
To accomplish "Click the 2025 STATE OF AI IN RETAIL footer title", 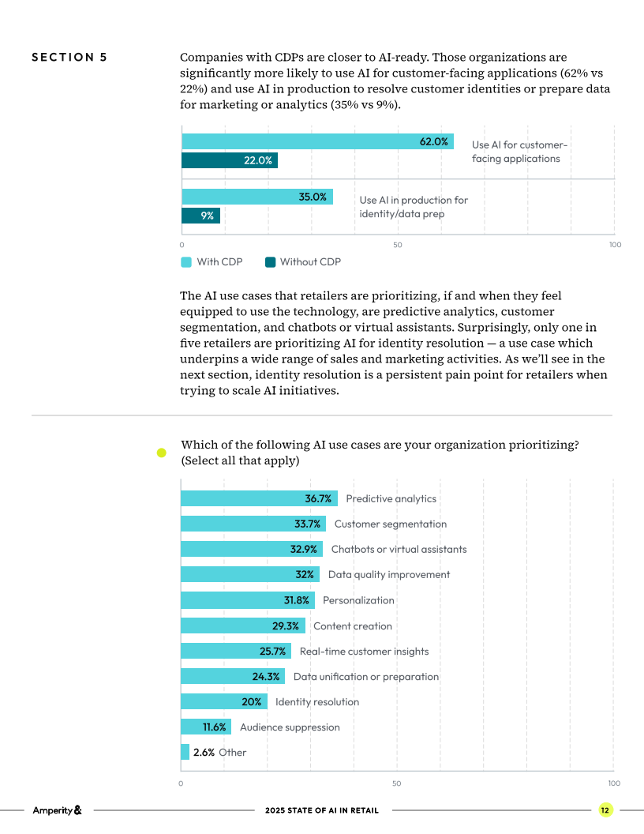I will pyautogui.click(x=322, y=810).
